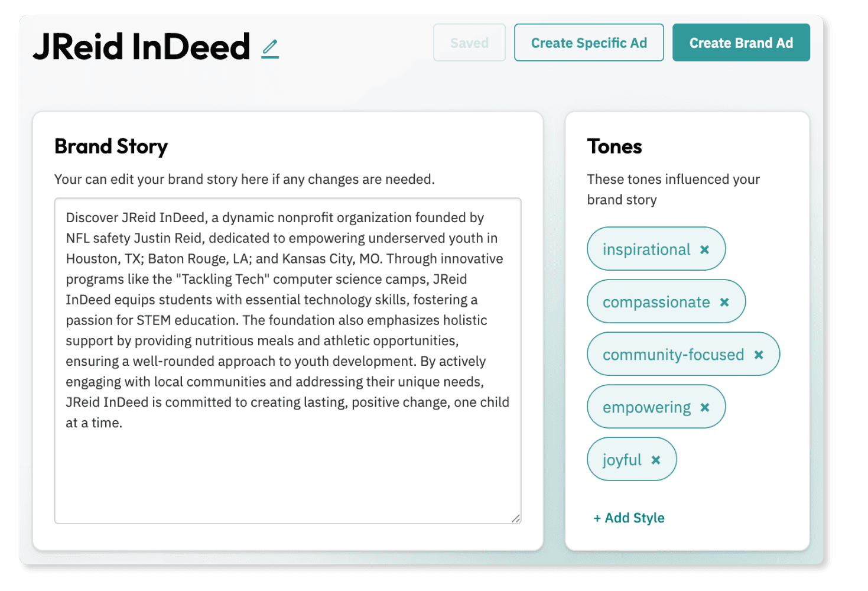Image resolution: width=868 pixels, height=591 pixels.
Task: Remove the empowering tone with its X
Action: [x=705, y=407]
